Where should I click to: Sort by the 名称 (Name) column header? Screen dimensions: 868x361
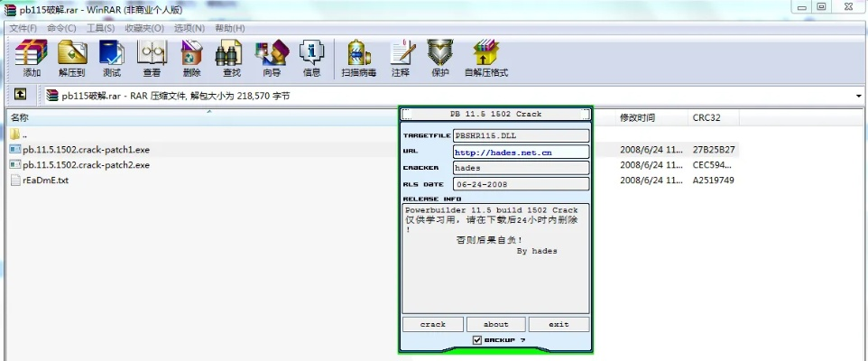[x=20, y=117]
